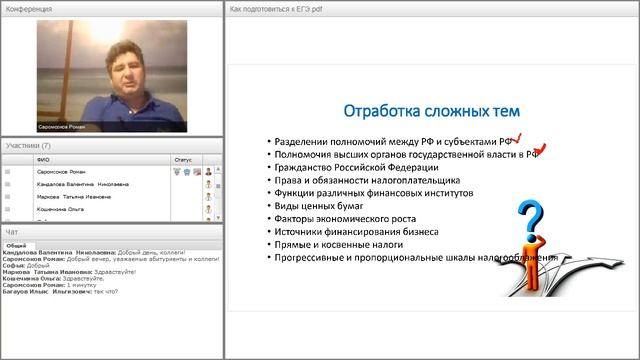Click the Чат panel header

click(x=112, y=232)
